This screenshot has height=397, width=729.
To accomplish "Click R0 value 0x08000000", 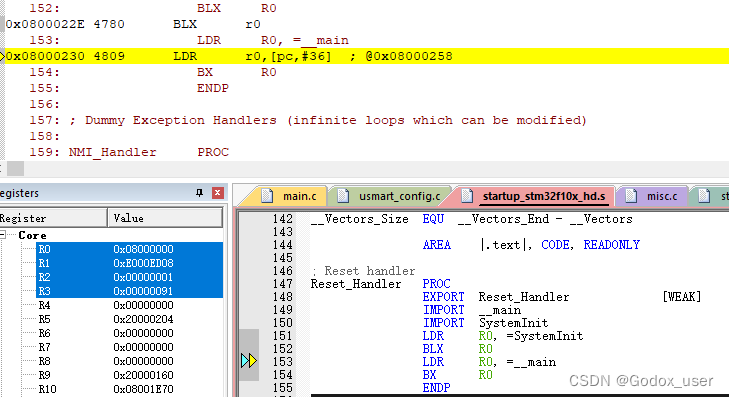I will 143,249.
